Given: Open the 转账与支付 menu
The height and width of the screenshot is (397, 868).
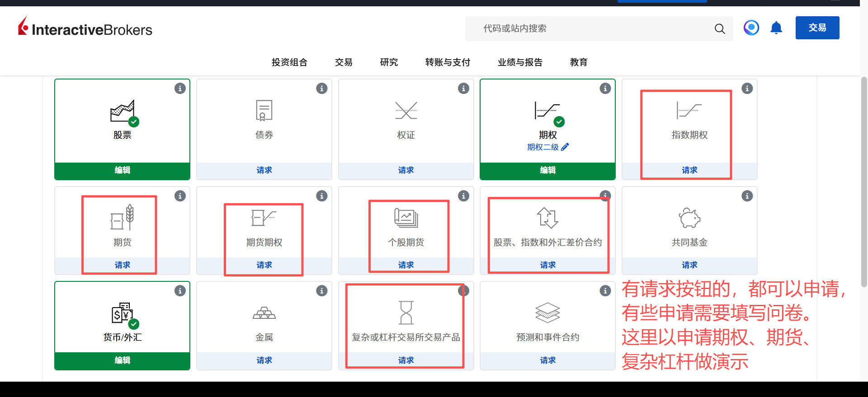Looking at the screenshot, I should tap(448, 62).
